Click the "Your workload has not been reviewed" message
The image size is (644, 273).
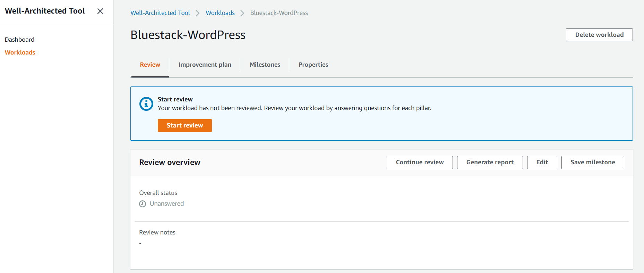(x=294, y=108)
